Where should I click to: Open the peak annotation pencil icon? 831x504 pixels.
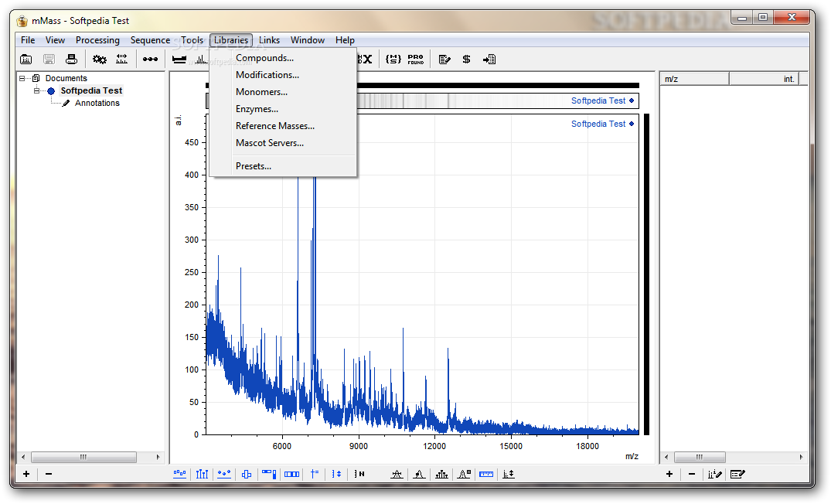714,474
